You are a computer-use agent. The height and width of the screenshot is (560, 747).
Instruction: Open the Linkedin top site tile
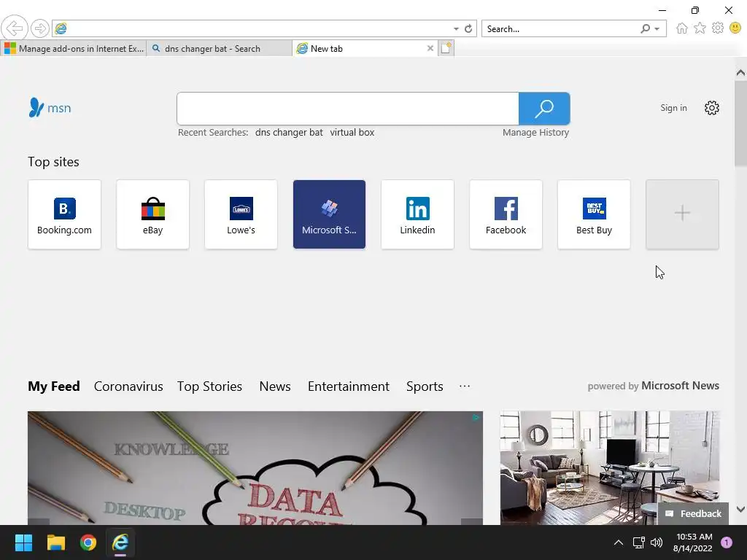(417, 214)
